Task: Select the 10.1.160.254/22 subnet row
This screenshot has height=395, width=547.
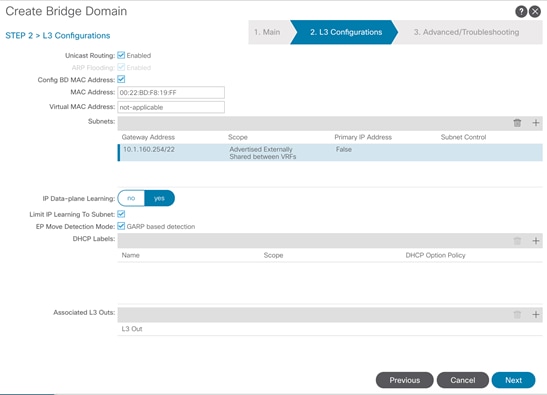Action: pos(330,153)
